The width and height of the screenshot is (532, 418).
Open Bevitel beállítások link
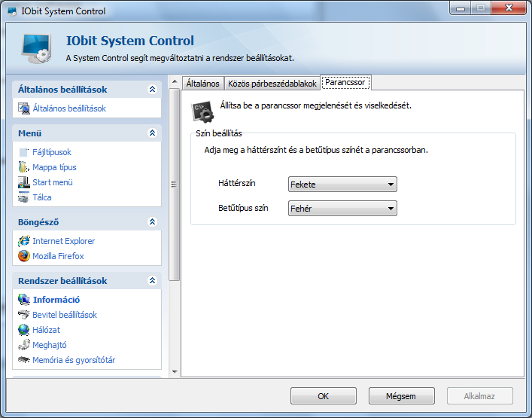coord(65,315)
